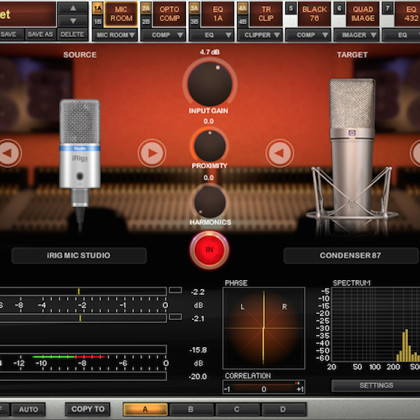Open the spectrum SETTINGS button
Viewport: 420px width, 420px height.
(376, 386)
